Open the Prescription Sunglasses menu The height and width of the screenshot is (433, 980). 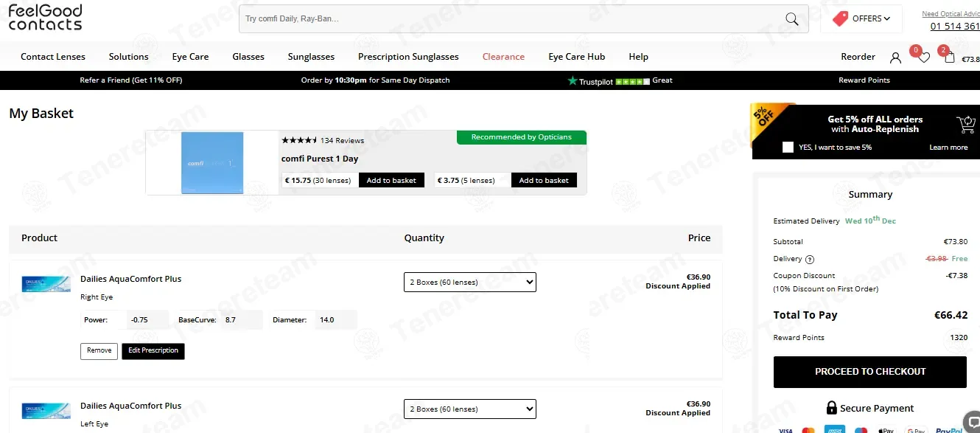pyautogui.click(x=408, y=57)
